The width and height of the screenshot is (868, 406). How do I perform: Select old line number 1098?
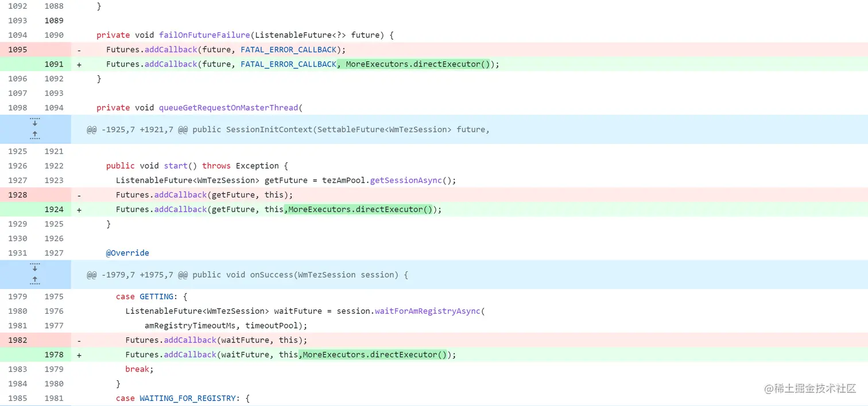coord(18,108)
